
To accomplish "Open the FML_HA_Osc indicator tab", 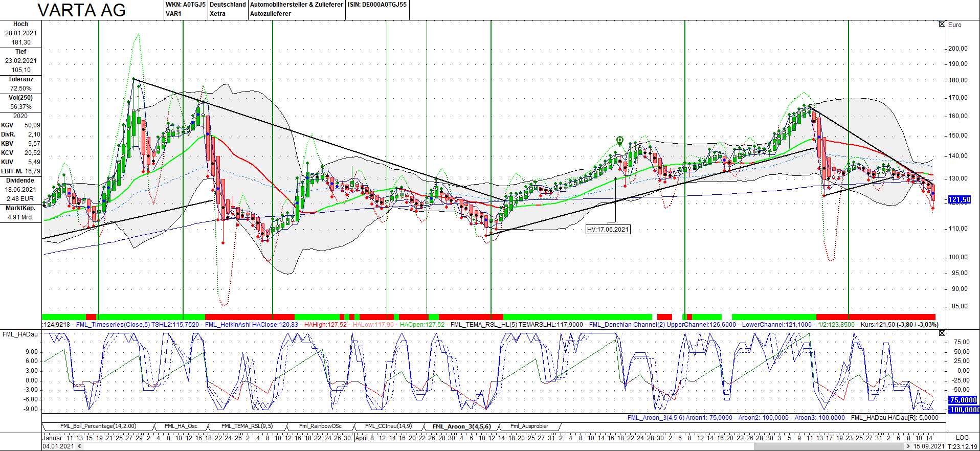I will click(x=181, y=426).
